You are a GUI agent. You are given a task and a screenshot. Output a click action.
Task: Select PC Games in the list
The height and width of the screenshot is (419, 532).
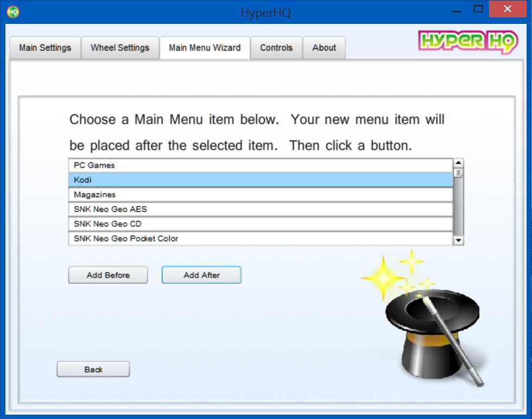pos(261,166)
